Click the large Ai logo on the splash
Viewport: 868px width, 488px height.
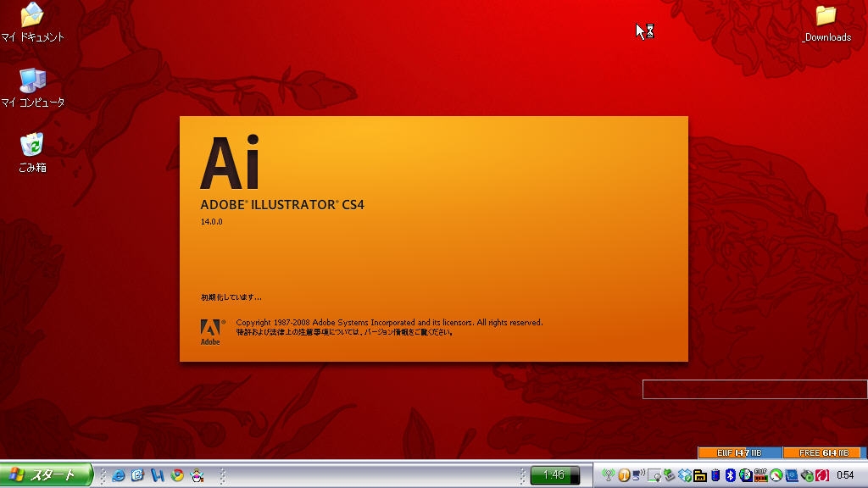click(x=230, y=162)
